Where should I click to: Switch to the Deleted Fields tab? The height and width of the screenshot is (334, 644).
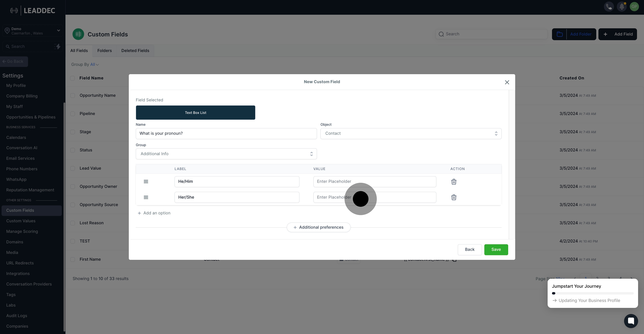135,50
